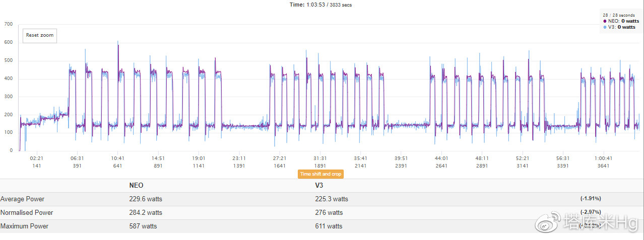Image resolution: width=644 pixels, height=240 pixels.
Task: Select the 44:01 time axis label
Action: point(441,158)
